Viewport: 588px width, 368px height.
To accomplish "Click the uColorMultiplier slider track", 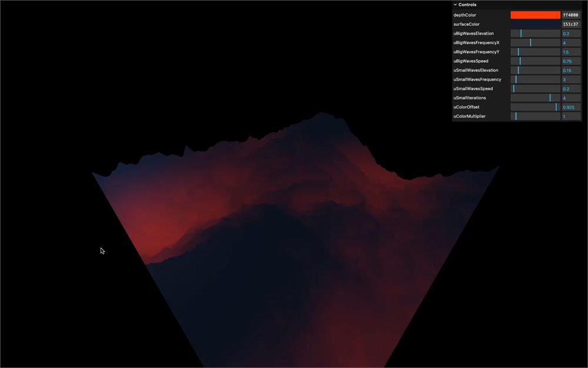I will [x=535, y=117].
